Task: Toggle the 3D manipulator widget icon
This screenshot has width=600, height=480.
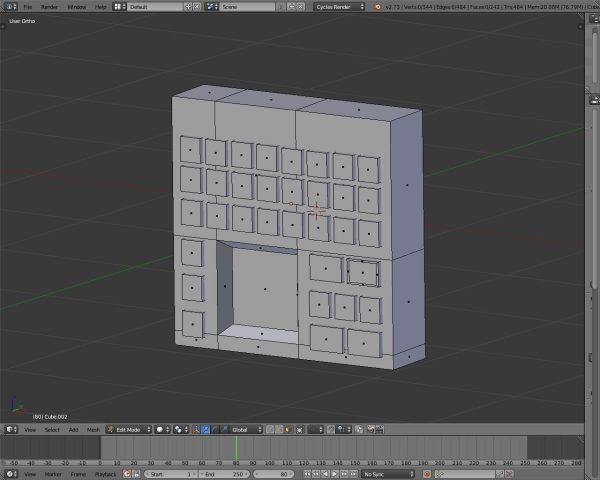Action: (x=196, y=429)
